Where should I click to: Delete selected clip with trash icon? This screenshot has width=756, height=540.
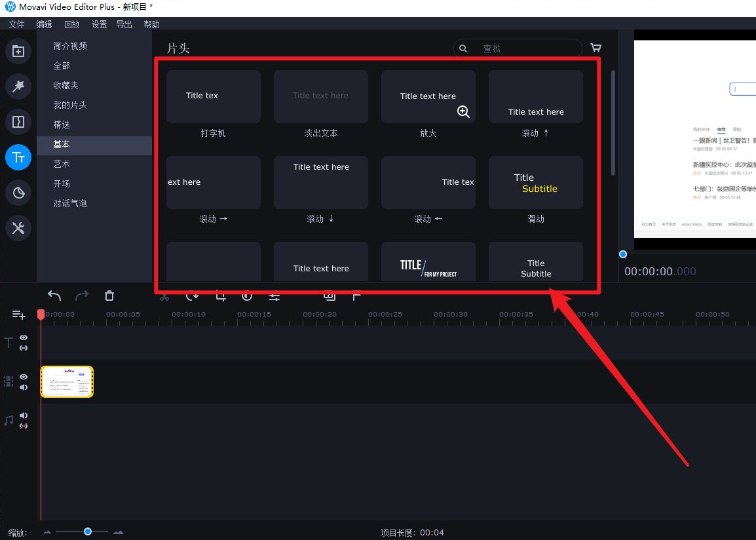pyautogui.click(x=109, y=296)
